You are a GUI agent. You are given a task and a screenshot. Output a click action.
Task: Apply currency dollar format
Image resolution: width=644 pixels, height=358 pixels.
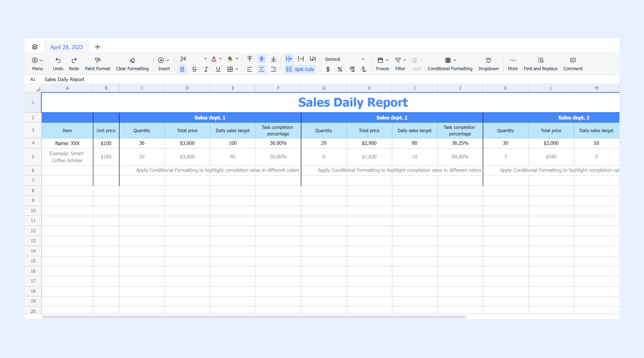(x=328, y=69)
